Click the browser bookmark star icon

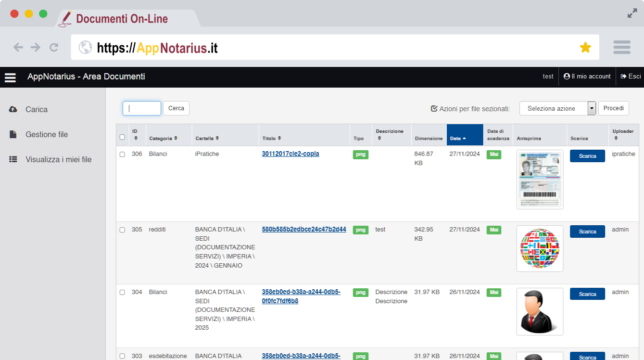coord(585,47)
